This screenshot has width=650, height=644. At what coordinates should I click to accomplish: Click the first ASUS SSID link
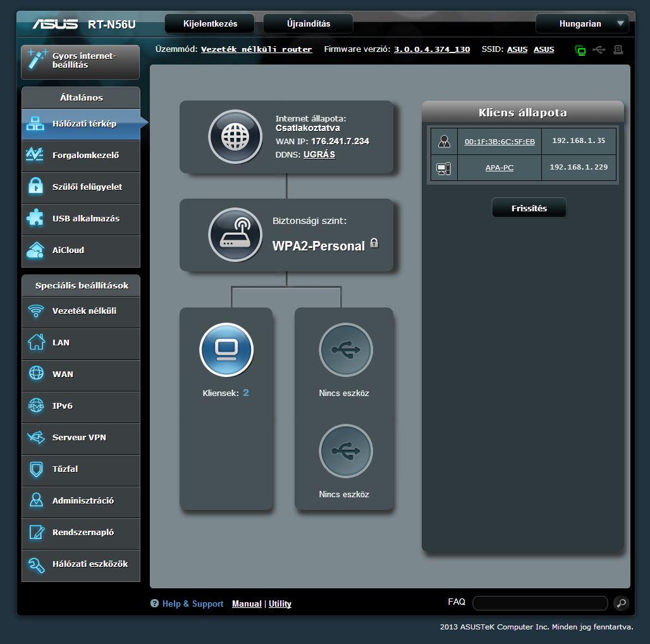pyautogui.click(x=517, y=49)
